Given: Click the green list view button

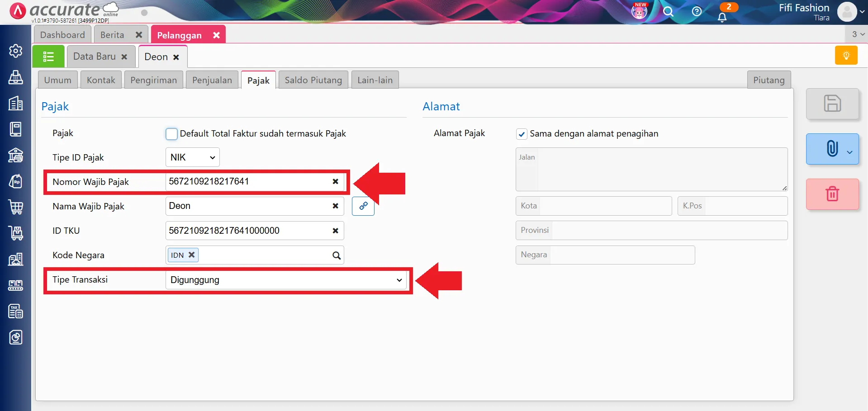Looking at the screenshot, I should [x=48, y=57].
